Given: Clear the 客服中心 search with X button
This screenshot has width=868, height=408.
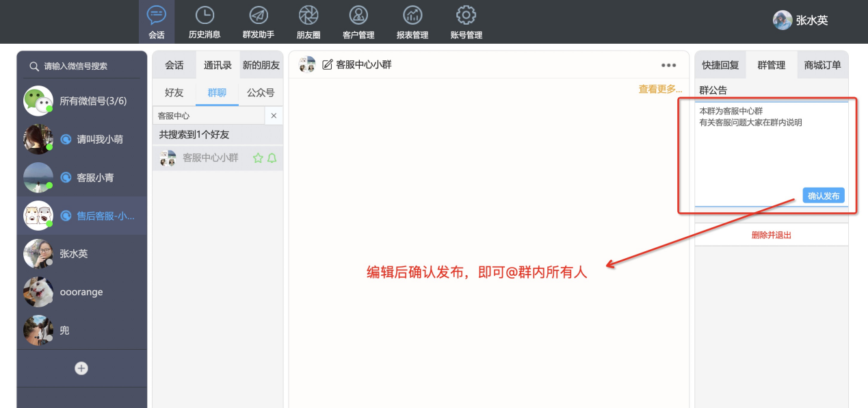Looking at the screenshot, I should [274, 116].
